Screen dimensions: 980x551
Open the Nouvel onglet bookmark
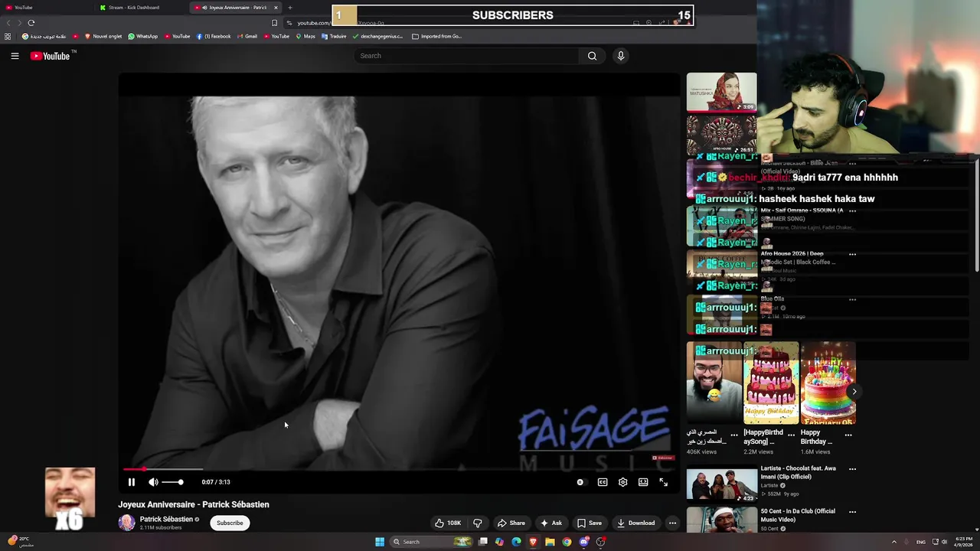click(x=103, y=36)
